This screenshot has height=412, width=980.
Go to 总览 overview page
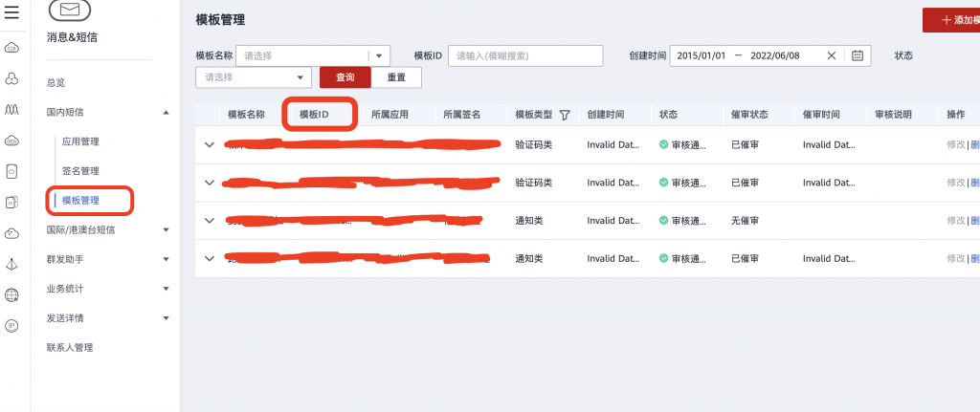click(x=56, y=82)
